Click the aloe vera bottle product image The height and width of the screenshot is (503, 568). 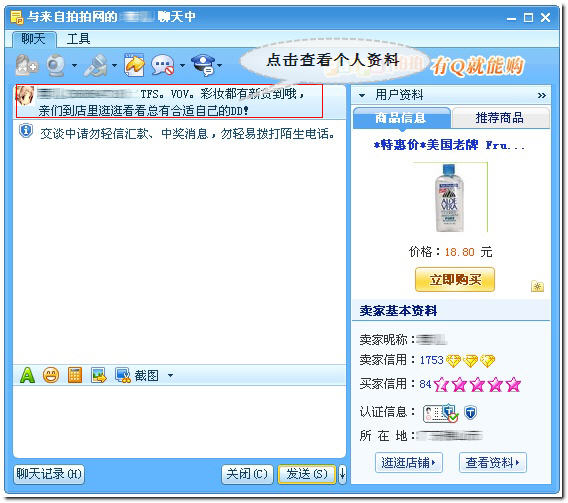[450, 198]
